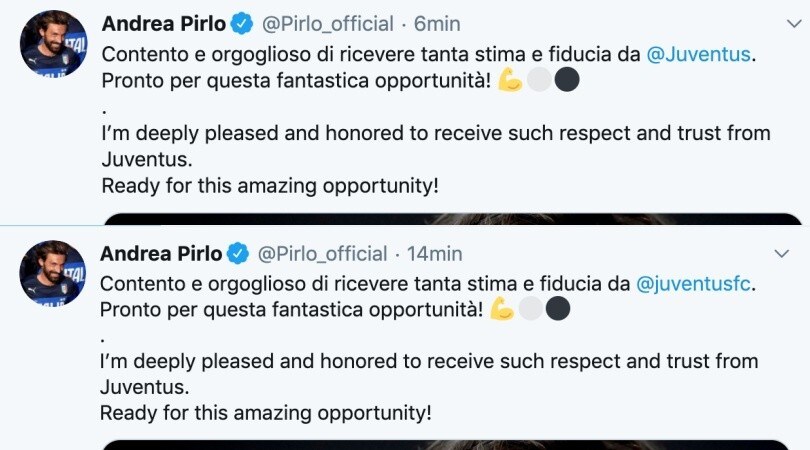Click the black circle emoji in the second tweet

[558, 309]
